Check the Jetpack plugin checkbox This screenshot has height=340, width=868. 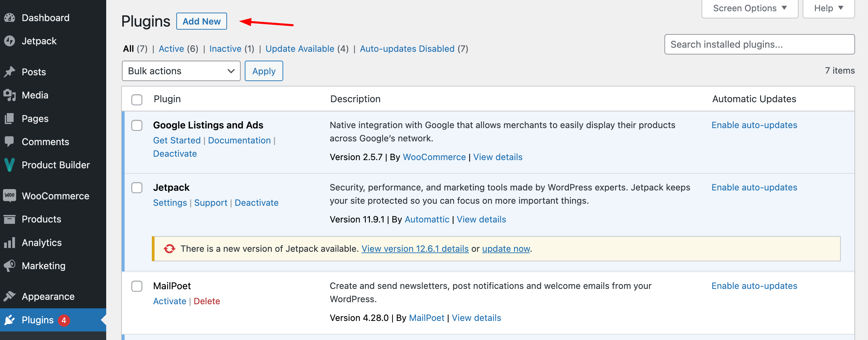click(137, 188)
